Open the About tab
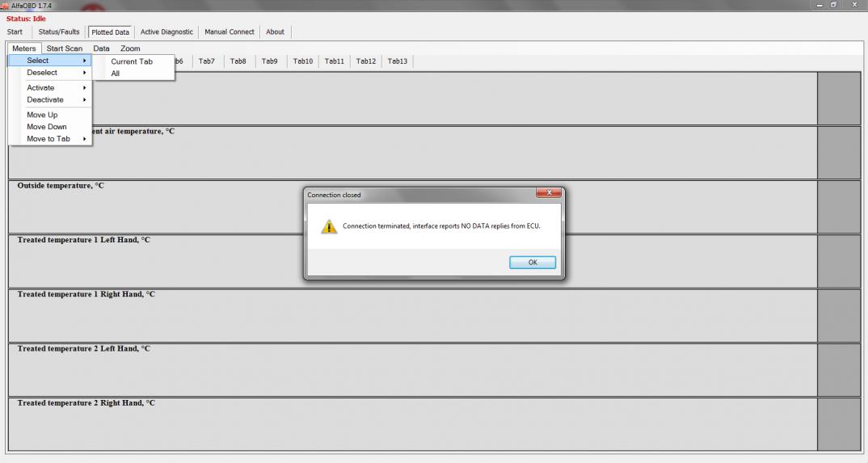Image resolution: width=868 pixels, height=463 pixels. (275, 32)
